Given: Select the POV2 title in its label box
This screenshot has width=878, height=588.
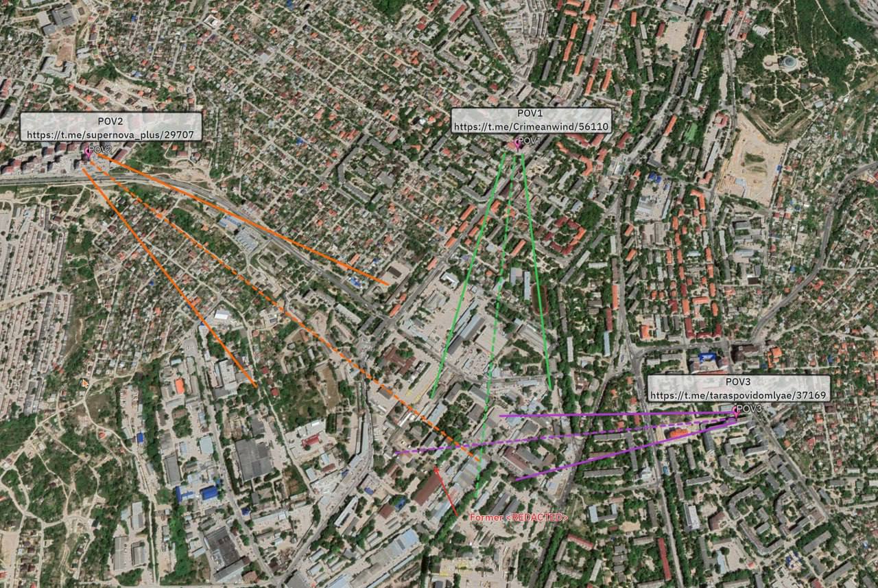Looking at the screenshot, I should (x=110, y=121).
